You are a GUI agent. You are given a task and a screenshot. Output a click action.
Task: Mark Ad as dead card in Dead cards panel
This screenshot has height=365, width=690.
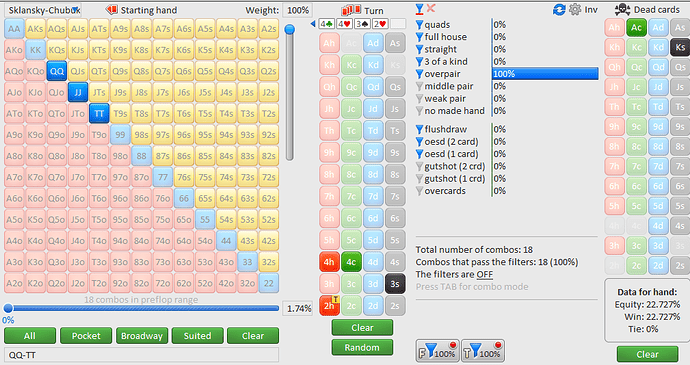point(658,28)
